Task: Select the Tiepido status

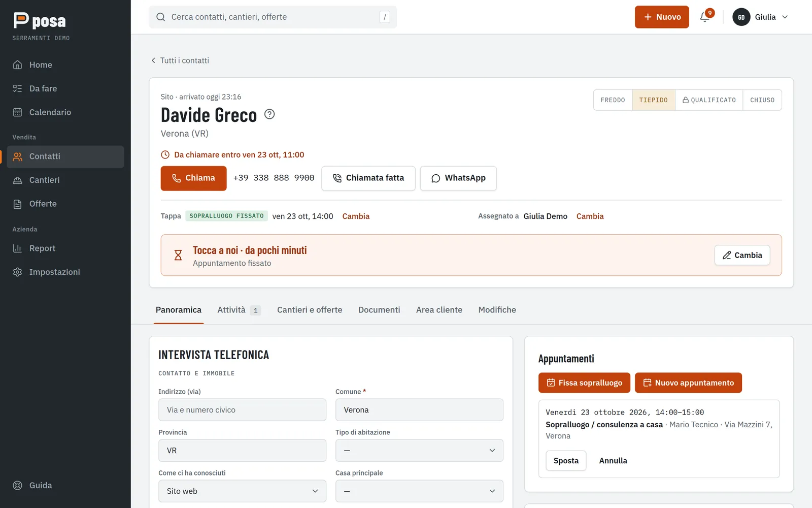Action: click(653, 100)
